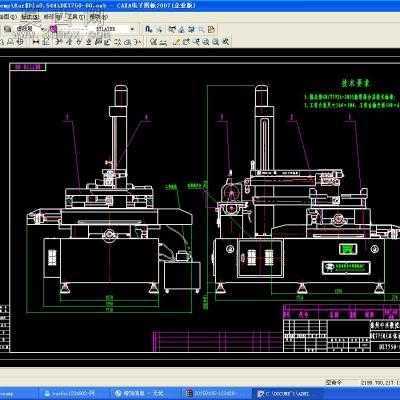400x400 pixels.
Task: Click the magenta layer color swatch
Action: coord(53,29)
